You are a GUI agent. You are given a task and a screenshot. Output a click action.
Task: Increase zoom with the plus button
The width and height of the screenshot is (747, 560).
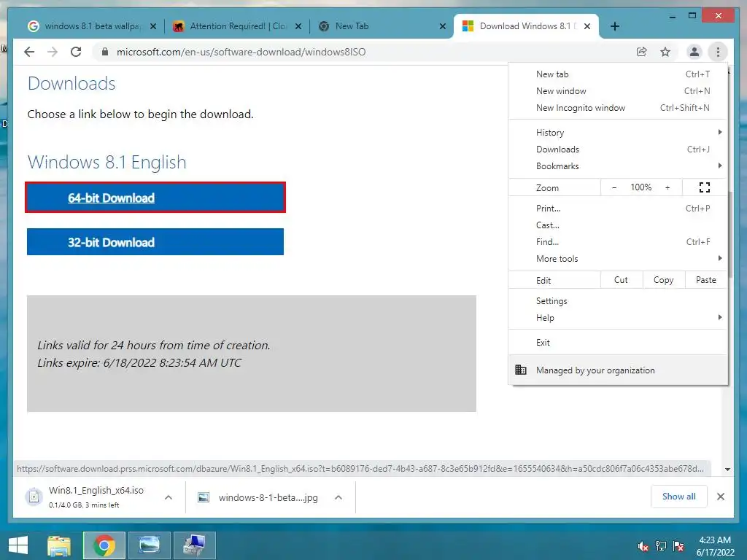tap(667, 187)
